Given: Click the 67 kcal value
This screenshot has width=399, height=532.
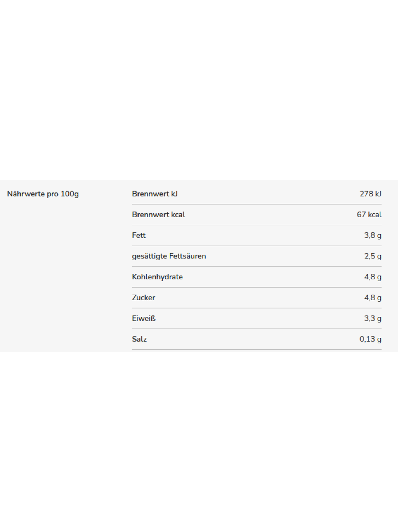Looking at the screenshot, I should (x=369, y=215).
